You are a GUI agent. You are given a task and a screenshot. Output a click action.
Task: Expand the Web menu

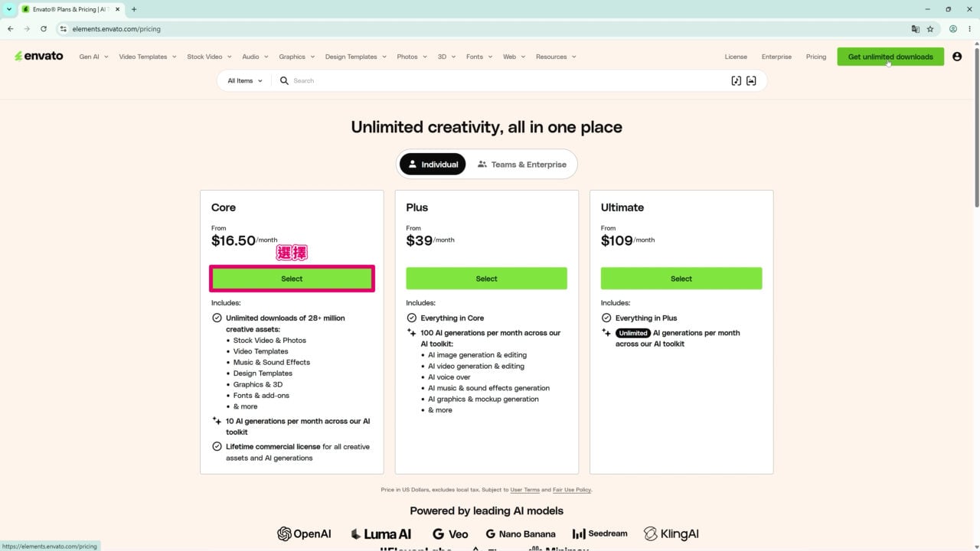(x=514, y=57)
